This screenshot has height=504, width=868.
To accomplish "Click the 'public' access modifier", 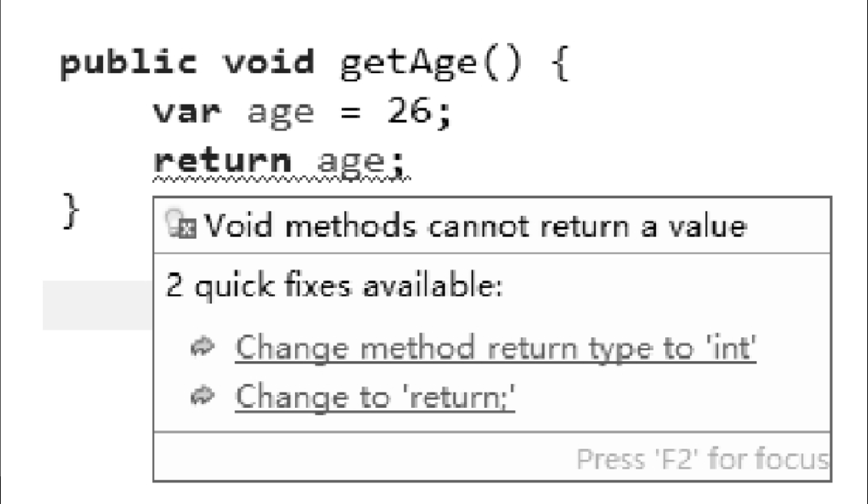I will [x=128, y=63].
